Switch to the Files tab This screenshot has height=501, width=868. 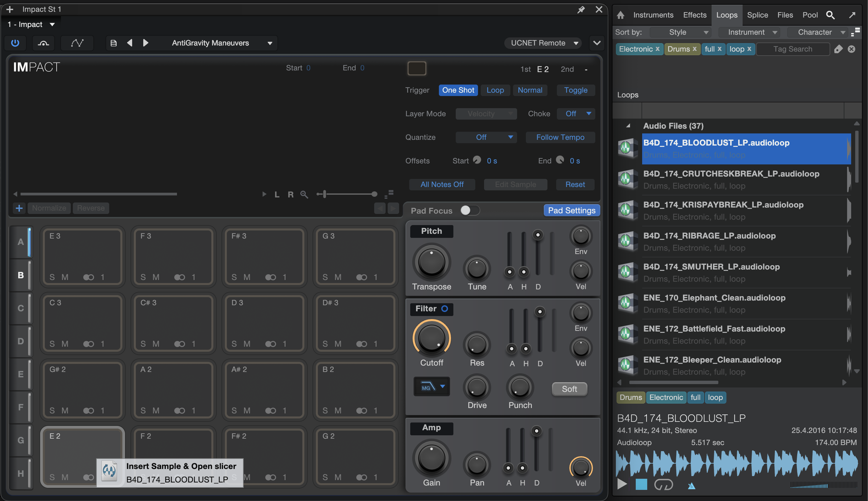tap(785, 15)
